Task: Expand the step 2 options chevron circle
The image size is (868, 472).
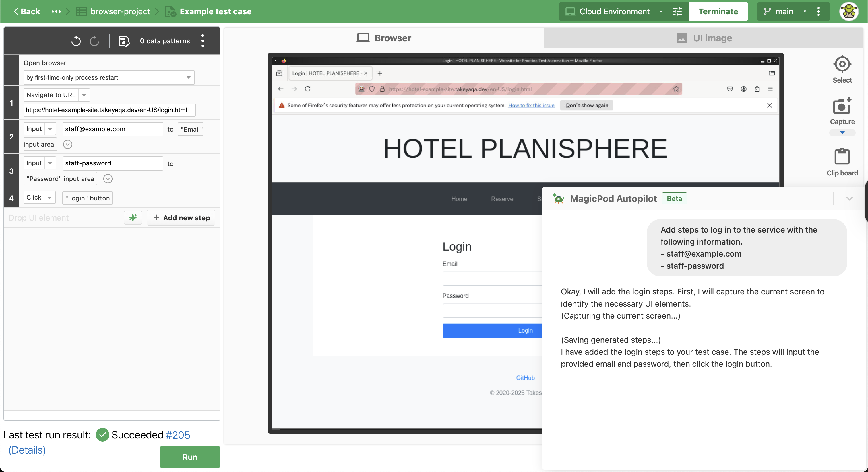Action: coord(68,145)
